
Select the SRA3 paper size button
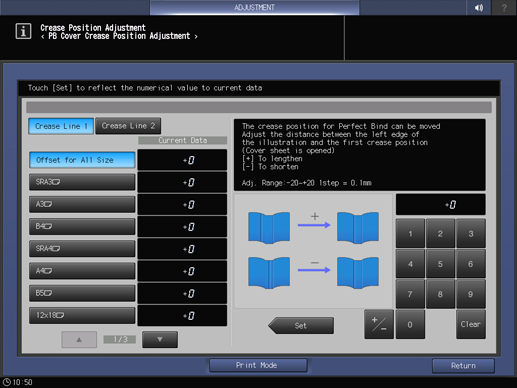[x=82, y=182]
